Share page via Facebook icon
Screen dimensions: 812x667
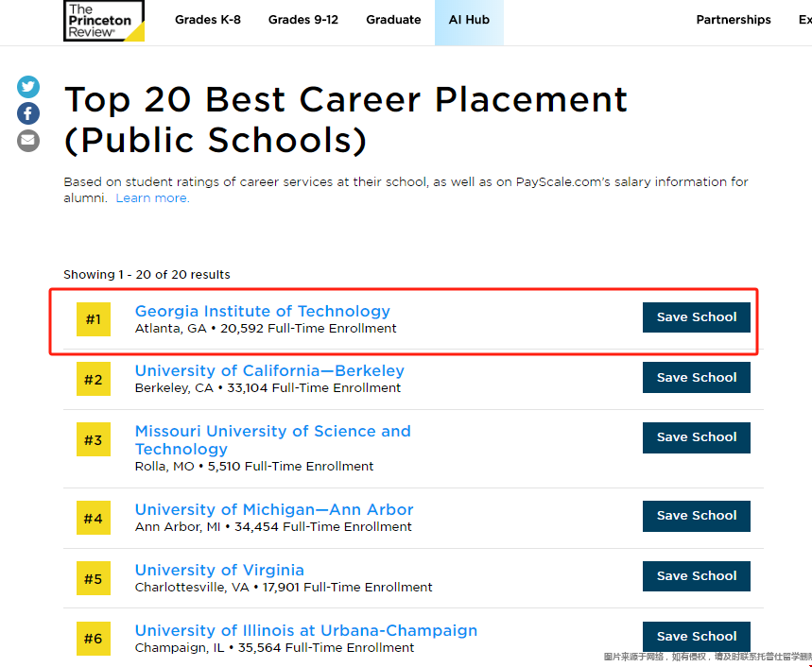(28, 113)
